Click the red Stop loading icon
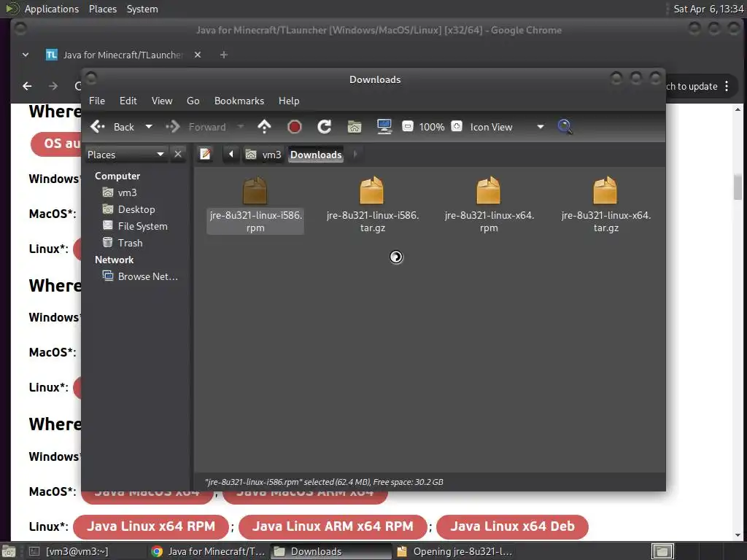Screen dimensions: 747x560 (x=295, y=127)
